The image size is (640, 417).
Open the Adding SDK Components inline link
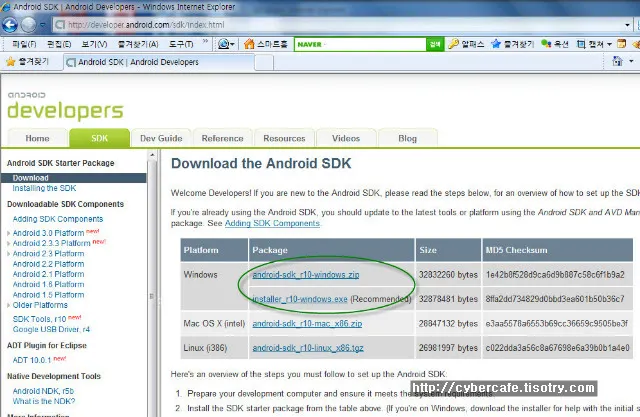(272, 223)
